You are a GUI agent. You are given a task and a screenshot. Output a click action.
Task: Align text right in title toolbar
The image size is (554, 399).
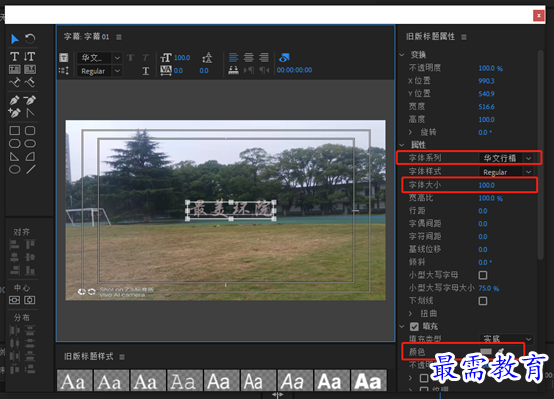click(264, 57)
